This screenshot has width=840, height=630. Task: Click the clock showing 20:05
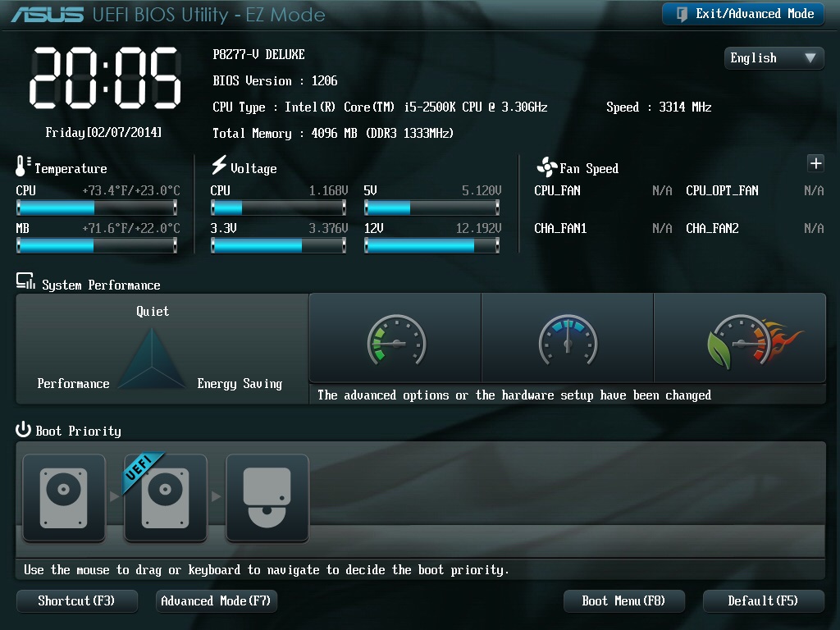105,78
